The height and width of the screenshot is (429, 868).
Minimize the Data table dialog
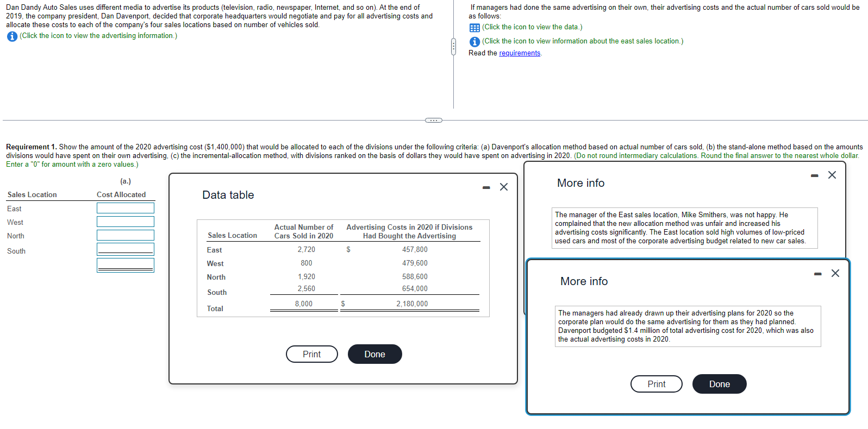[x=486, y=187]
